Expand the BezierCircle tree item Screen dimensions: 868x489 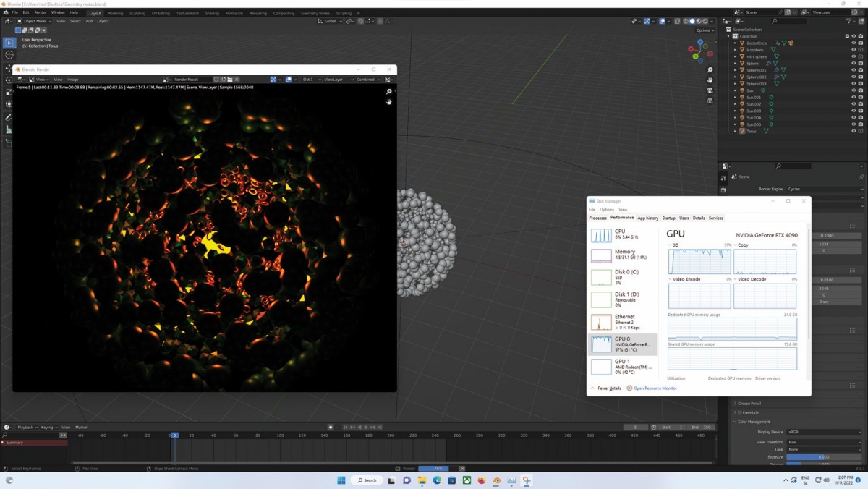tap(736, 43)
